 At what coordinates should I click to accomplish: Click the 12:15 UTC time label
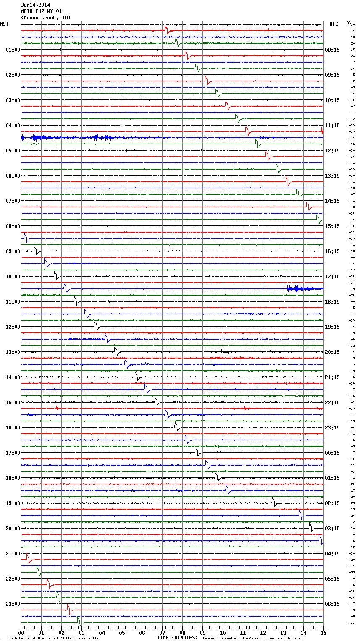click(x=332, y=151)
